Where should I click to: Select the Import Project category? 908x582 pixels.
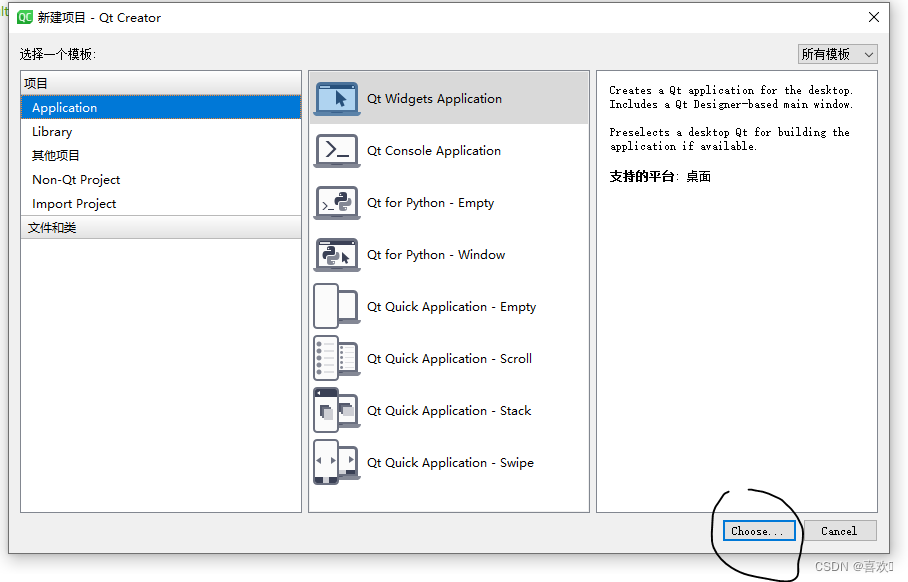161,204
